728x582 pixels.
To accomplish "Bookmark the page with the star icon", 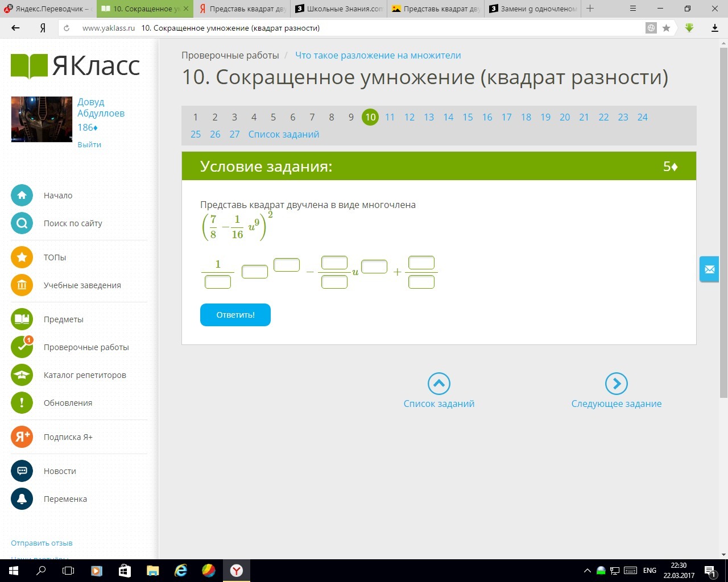I will pyautogui.click(x=667, y=28).
